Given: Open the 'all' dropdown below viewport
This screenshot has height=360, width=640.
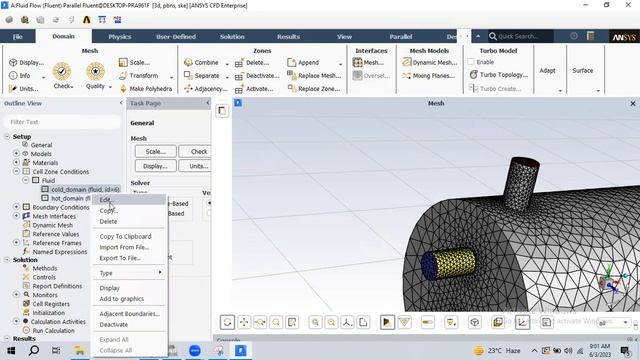Looking at the screenshot, I should click(613, 322).
